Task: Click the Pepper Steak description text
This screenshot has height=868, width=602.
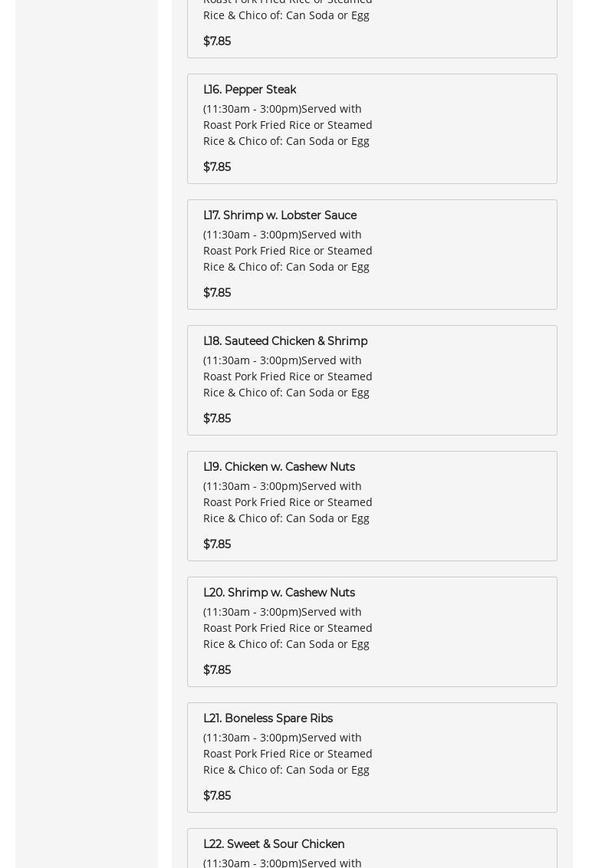Action: [x=288, y=125]
